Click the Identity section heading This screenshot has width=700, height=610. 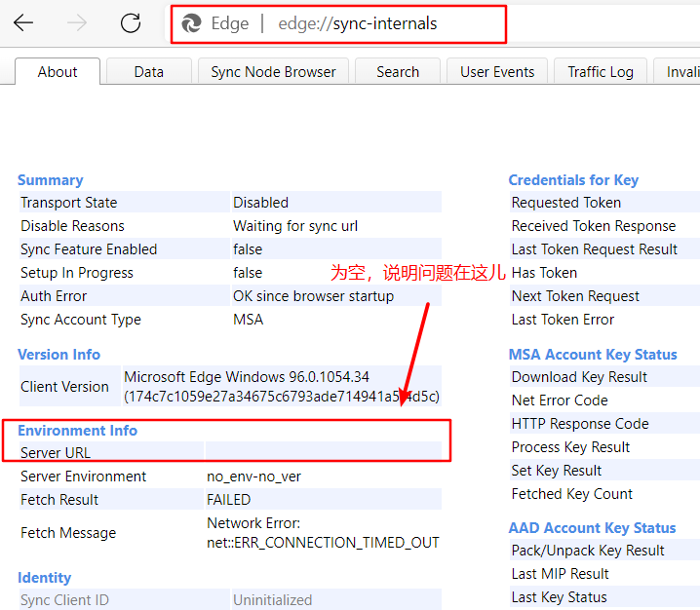click(45, 578)
